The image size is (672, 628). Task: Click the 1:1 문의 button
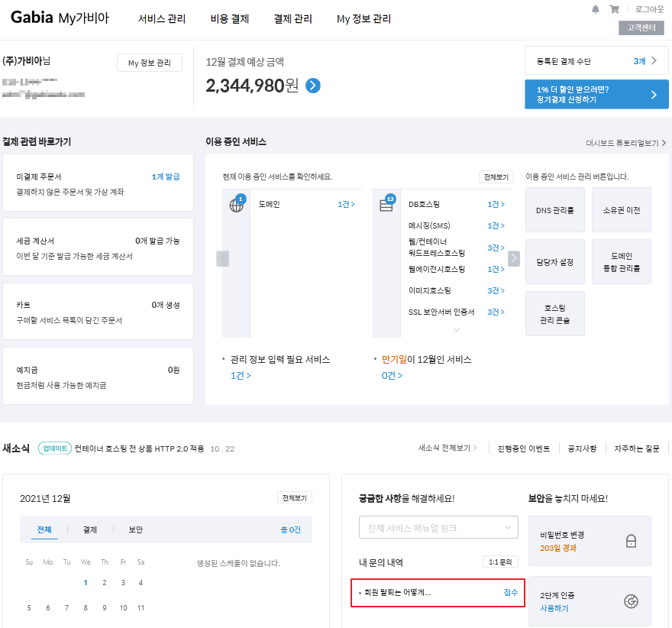pyautogui.click(x=500, y=562)
